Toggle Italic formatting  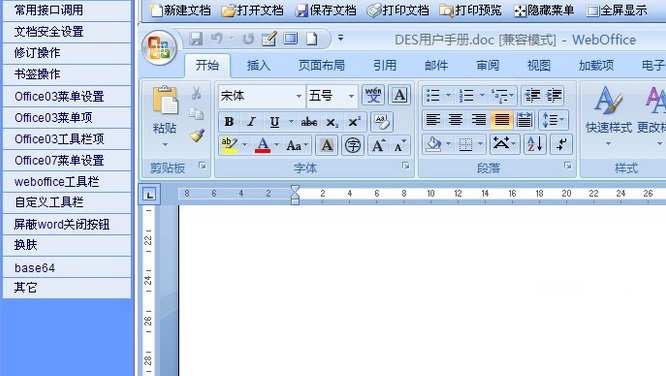coord(251,122)
